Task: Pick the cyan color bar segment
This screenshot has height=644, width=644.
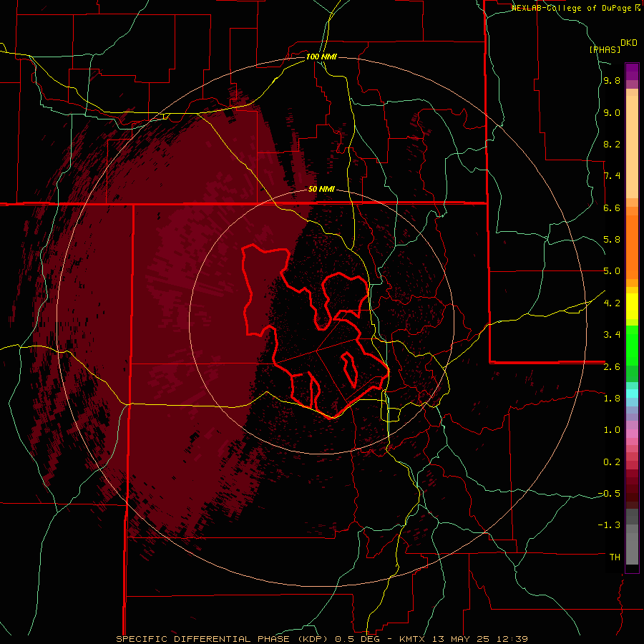Action: click(632, 394)
